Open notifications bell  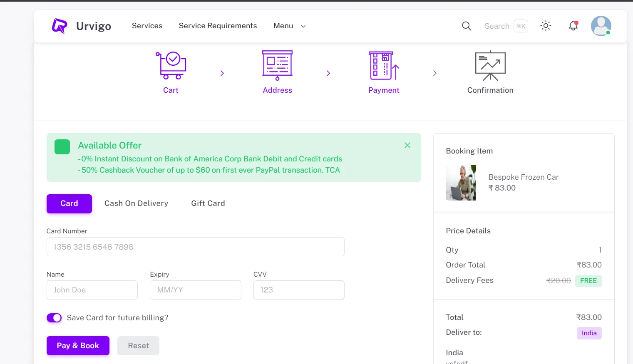coord(573,26)
